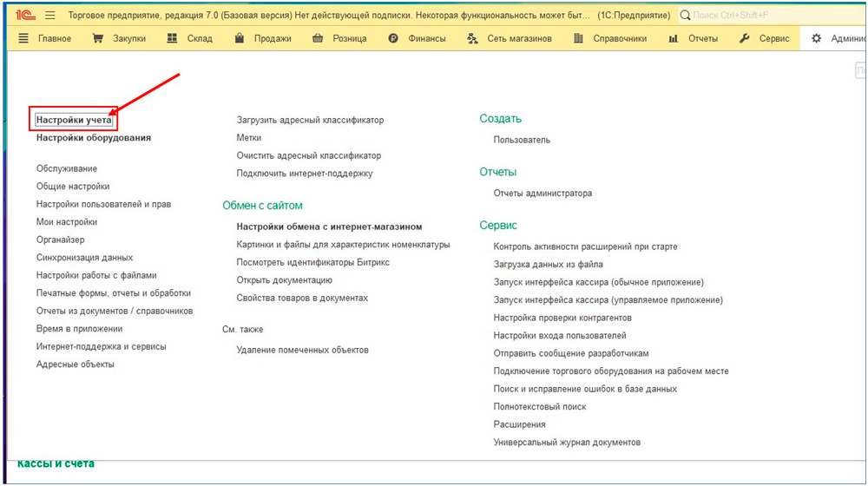
Task: Click in the search field Поиск Ctrl+Shift+F
Action: coord(773,16)
